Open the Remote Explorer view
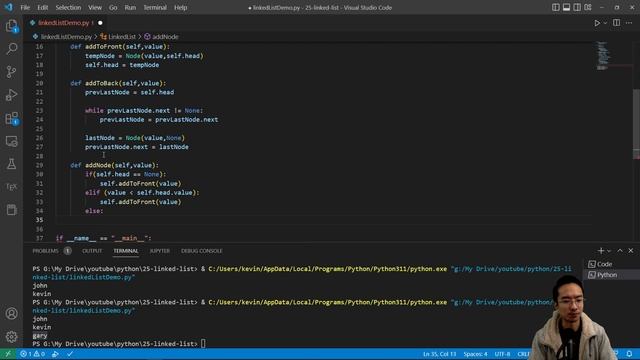This screenshot has width=640, height=360. point(11,141)
